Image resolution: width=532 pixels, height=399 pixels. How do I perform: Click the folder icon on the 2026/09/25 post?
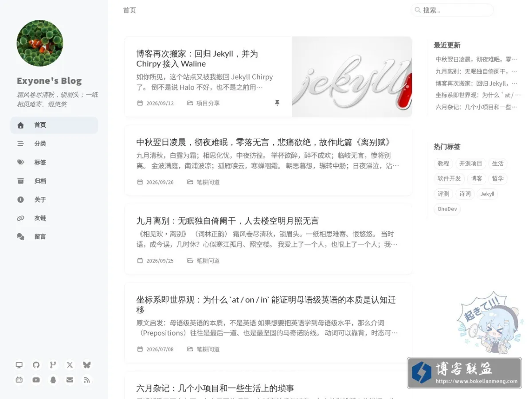pyautogui.click(x=190, y=261)
